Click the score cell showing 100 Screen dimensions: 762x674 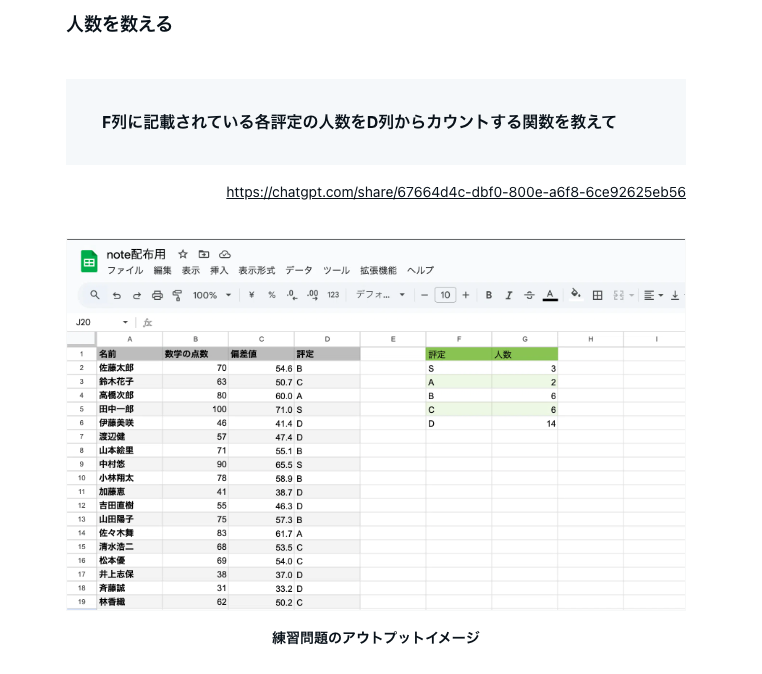pos(195,409)
